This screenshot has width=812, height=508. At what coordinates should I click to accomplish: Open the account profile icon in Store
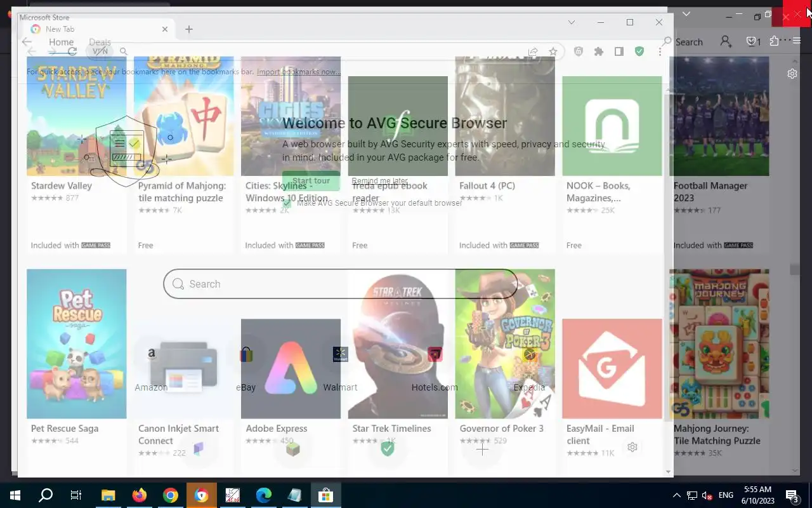tap(726, 41)
